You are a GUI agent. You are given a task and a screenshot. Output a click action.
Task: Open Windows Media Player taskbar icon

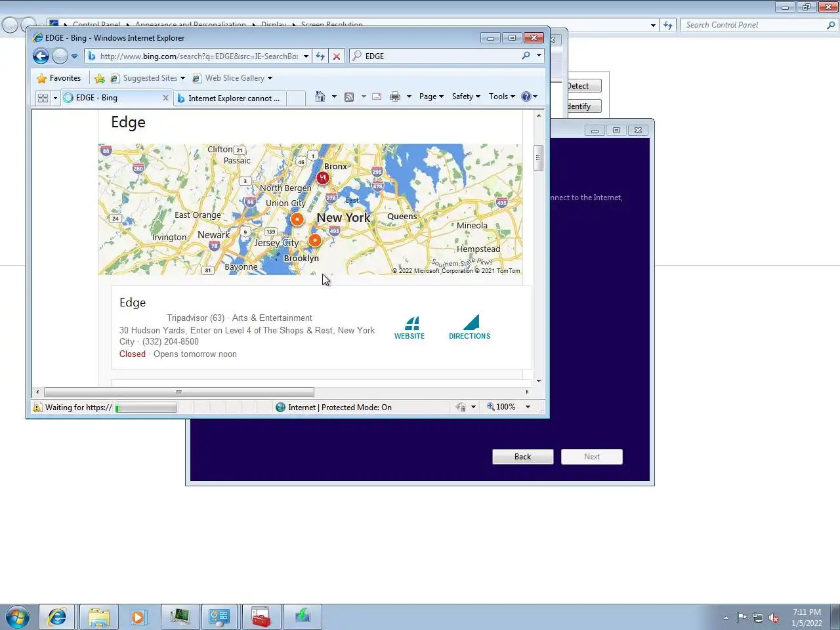(x=138, y=617)
